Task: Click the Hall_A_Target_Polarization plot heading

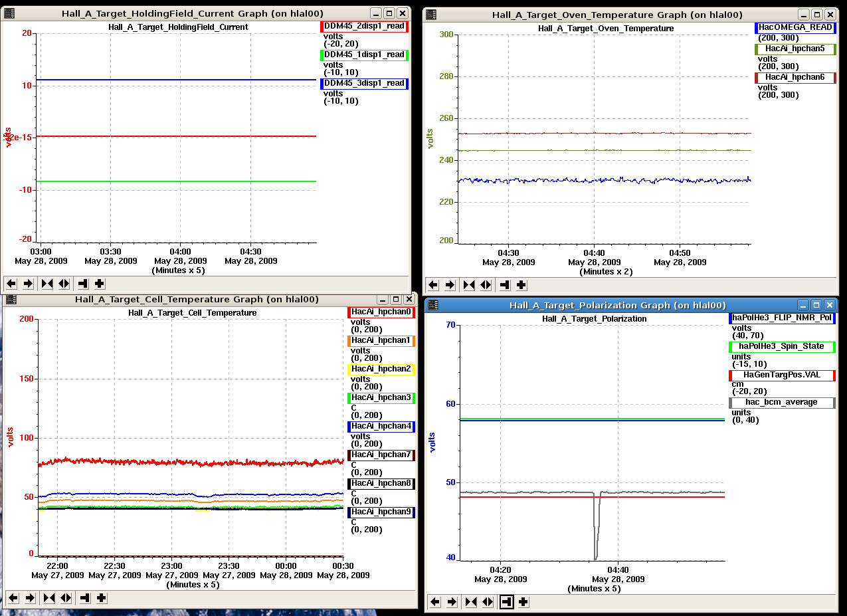Action: (x=595, y=319)
